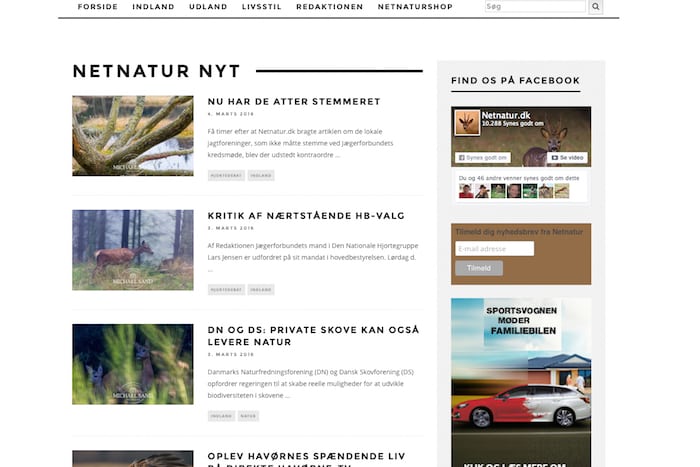Open the first friend avatar in Facebook widget
700x467 pixels.
click(466, 191)
